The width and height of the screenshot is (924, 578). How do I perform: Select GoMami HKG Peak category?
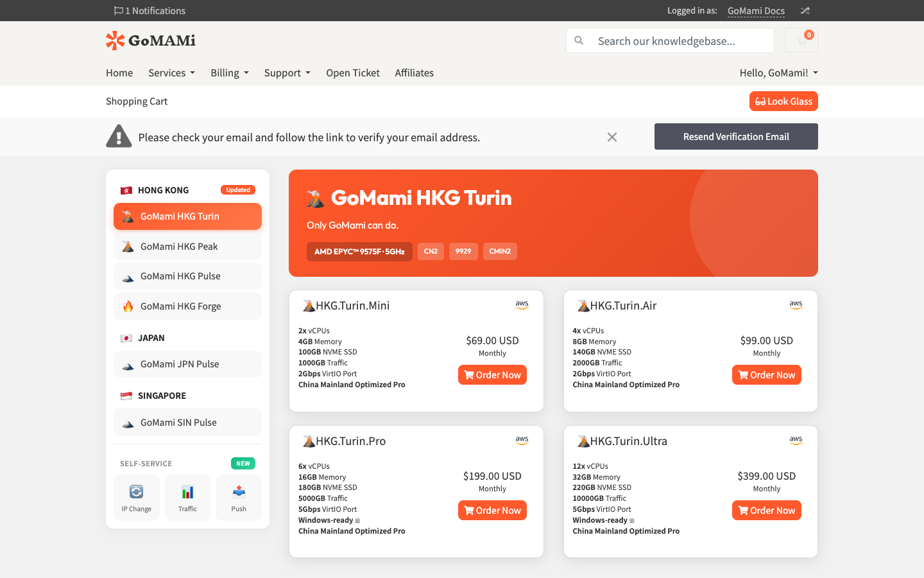click(187, 247)
